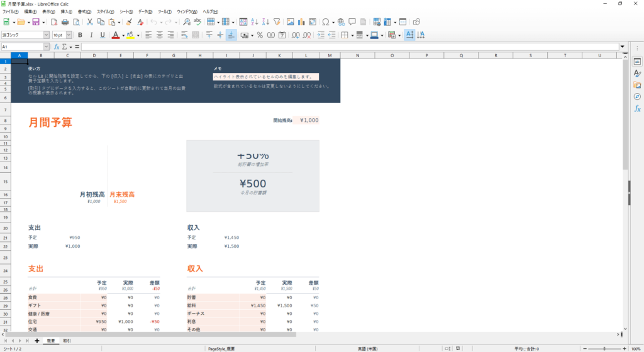The height and width of the screenshot is (352, 644).
Task: Open the font size dropdown
Action: 69,35
